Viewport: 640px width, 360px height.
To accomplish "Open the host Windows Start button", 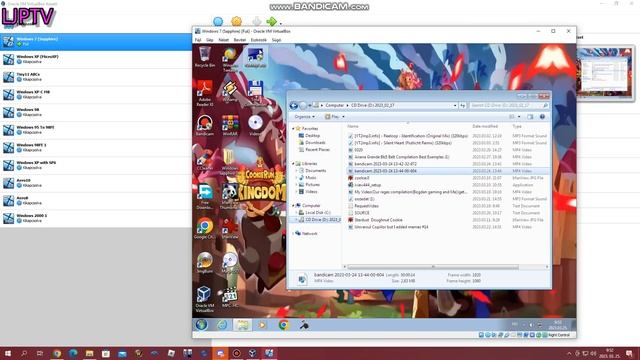I will click(7, 353).
